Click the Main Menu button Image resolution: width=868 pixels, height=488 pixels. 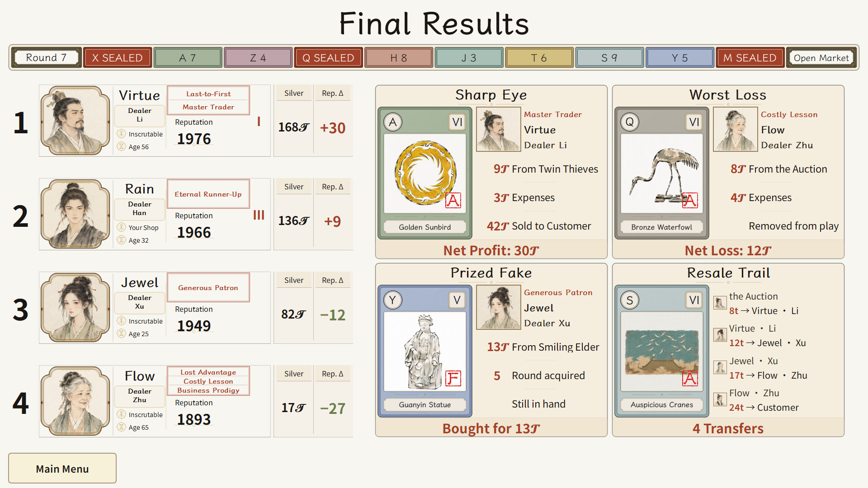click(62, 469)
